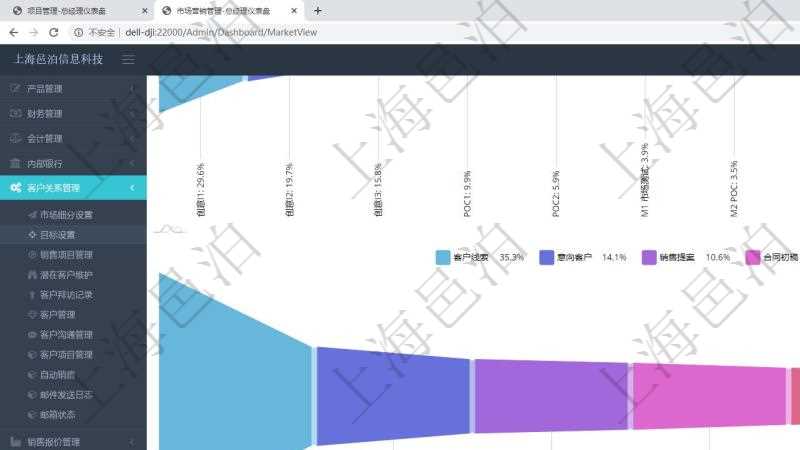Click the browser back arrow
Viewport: 800px width, 450px height.
coord(13,32)
